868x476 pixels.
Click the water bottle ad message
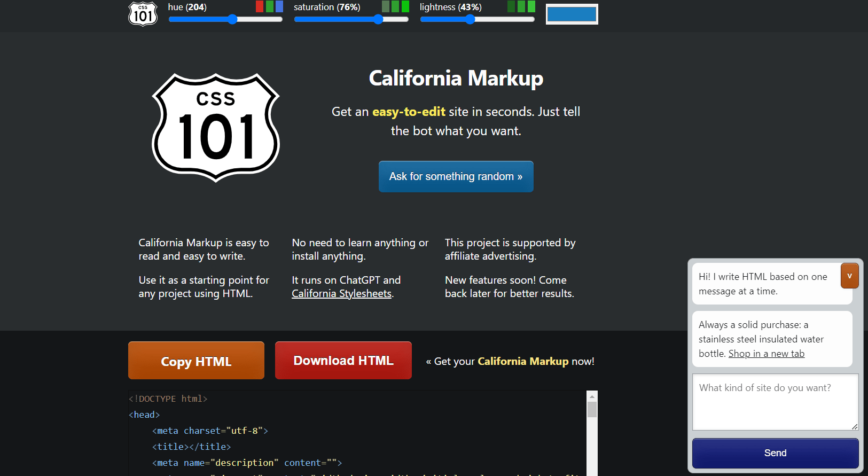(772, 339)
